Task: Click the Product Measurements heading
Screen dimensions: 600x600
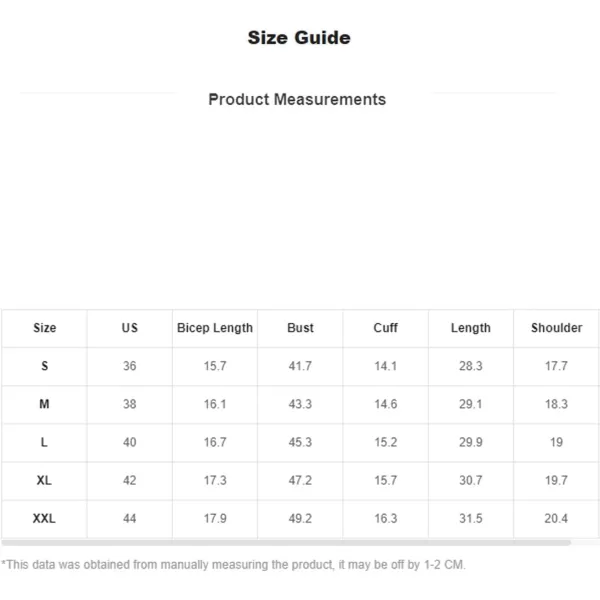Action: point(297,99)
